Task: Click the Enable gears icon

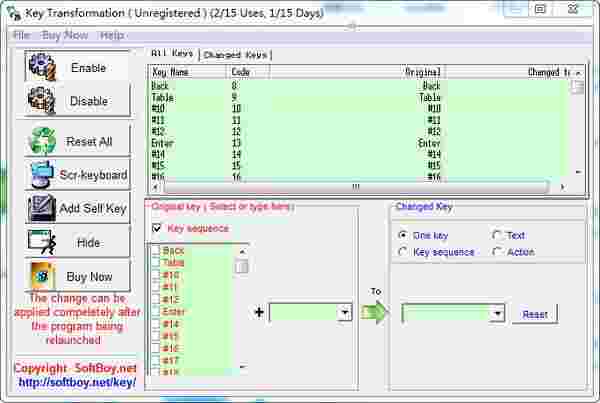Action: click(x=43, y=67)
